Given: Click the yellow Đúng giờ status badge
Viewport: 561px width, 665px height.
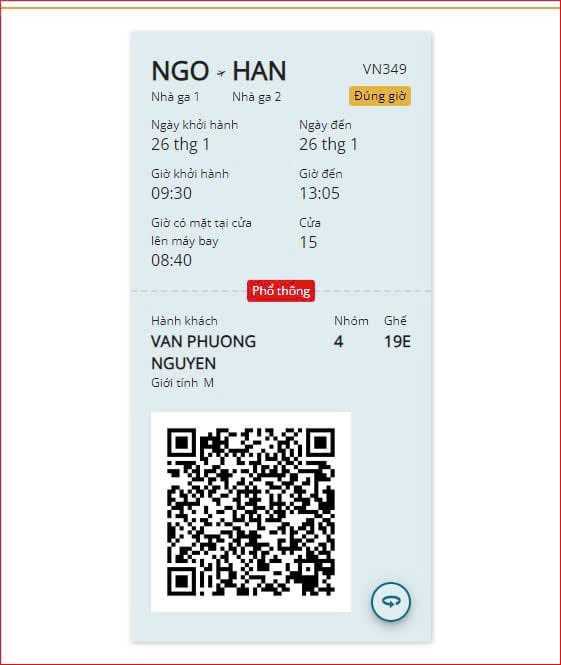Looking at the screenshot, I should click(x=380, y=96).
